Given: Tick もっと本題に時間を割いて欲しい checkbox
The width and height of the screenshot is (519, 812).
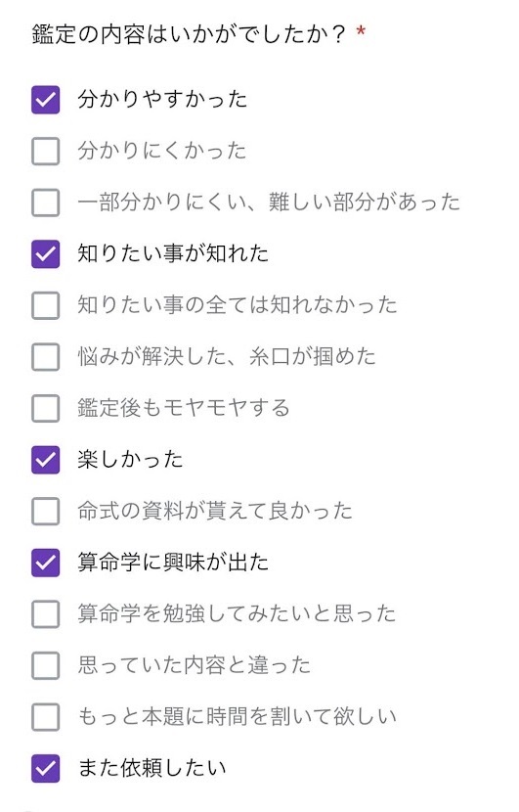Looking at the screenshot, I should 46,717.
